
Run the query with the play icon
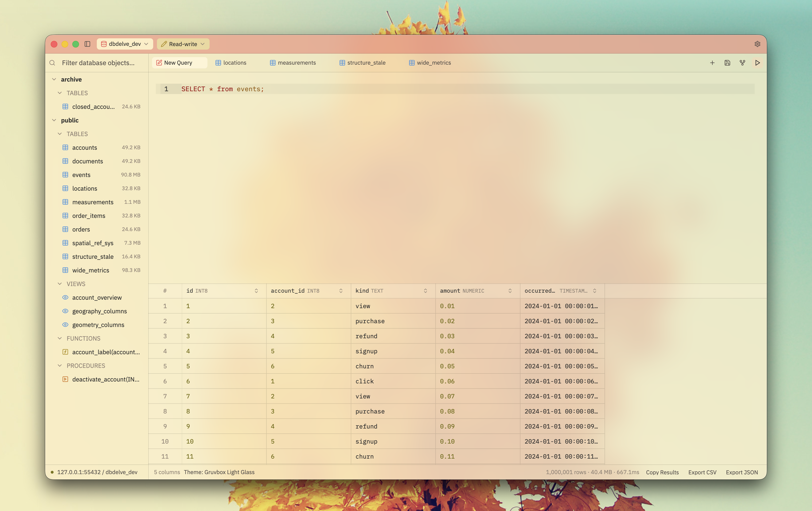tap(757, 63)
